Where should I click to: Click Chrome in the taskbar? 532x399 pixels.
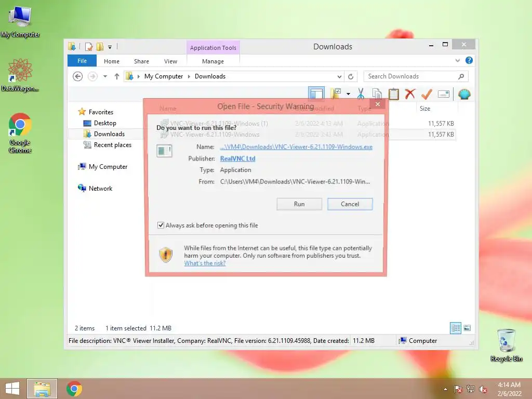tap(74, 389)
